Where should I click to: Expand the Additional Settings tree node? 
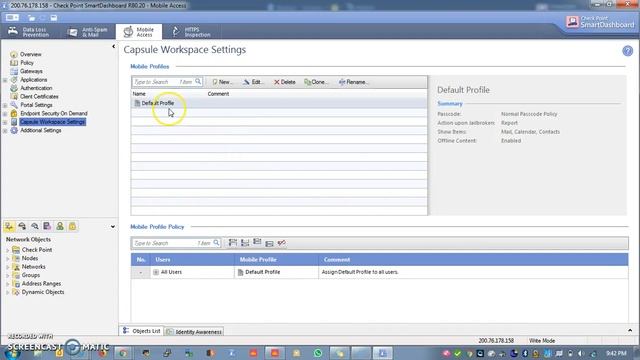pos(5,131)
